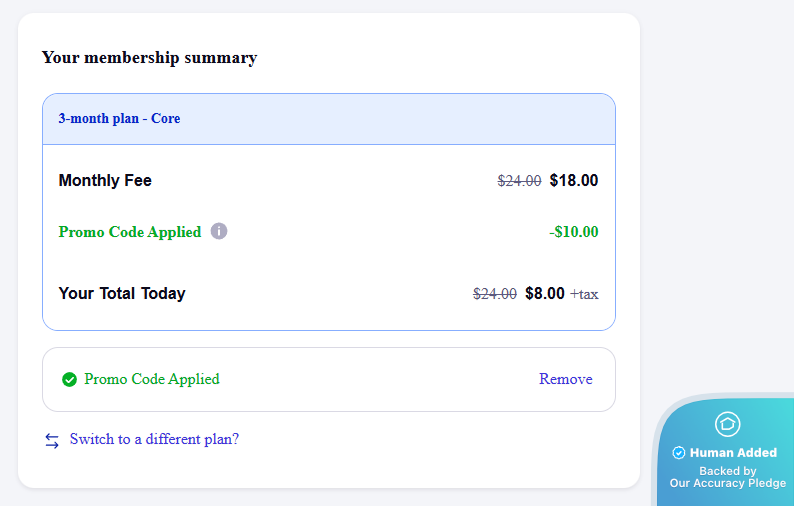
Task: Click the Your Total Today label
Action: pyautogui.click(x=122, y=293)
